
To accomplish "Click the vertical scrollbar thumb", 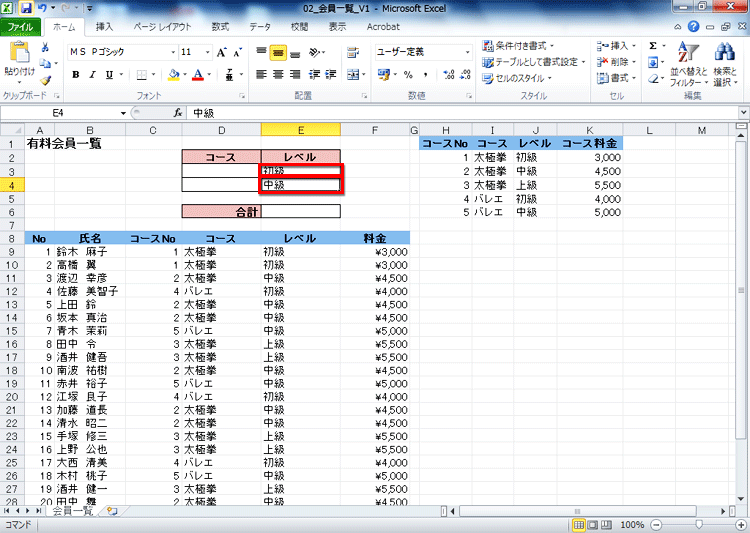I will pyautogui.click(x=741, y=289).
